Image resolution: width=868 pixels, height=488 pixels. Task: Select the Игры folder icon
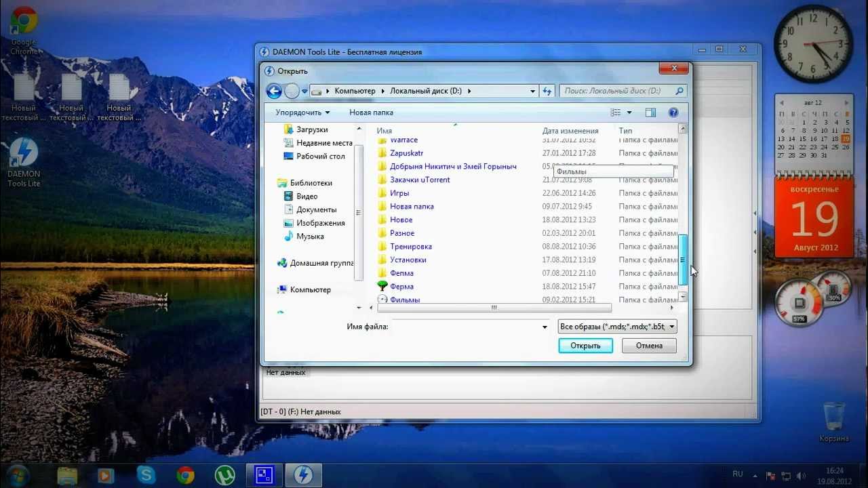click(x=382, y=193)
